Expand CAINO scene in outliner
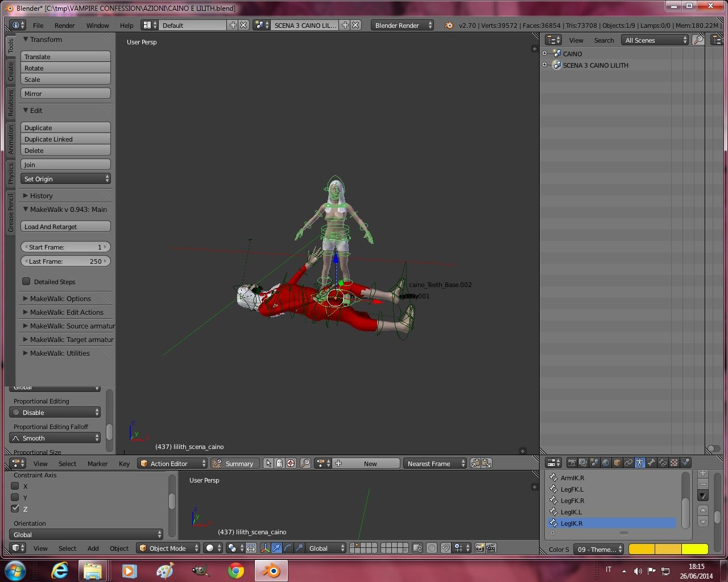Image resolution: width=728 pixels, height=582 pixels. coord(545,53)
